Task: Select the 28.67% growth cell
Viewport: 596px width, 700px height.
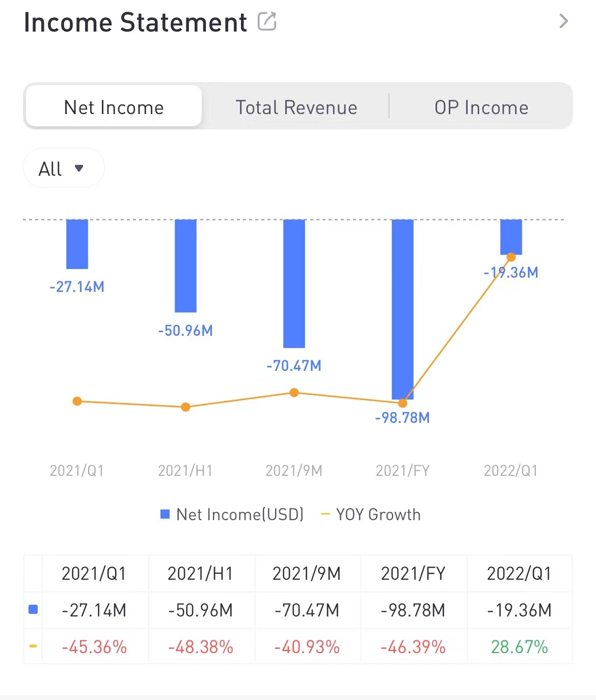Action: 520,647
